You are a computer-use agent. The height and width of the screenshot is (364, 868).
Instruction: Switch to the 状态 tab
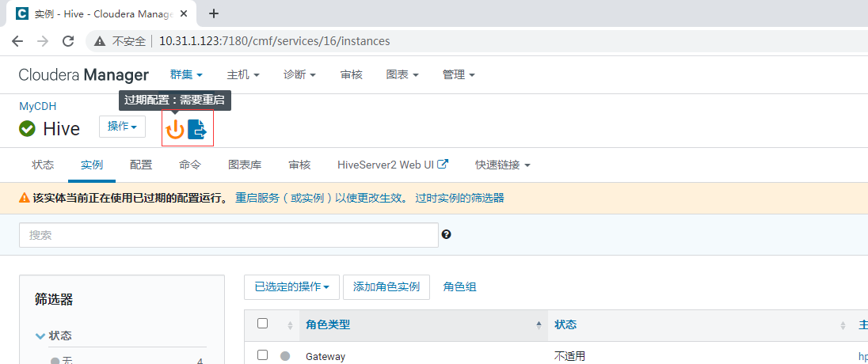pyautogui.click(x=44, y=165)
